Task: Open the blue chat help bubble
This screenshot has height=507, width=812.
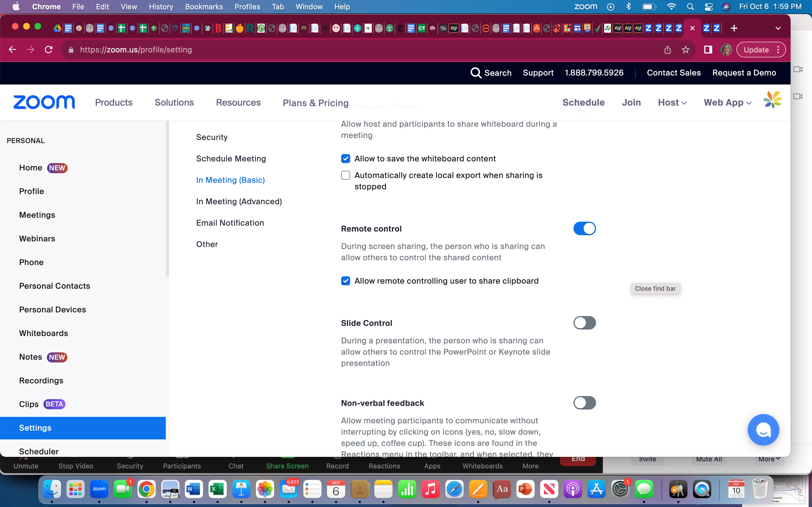Action: [763, 430]
